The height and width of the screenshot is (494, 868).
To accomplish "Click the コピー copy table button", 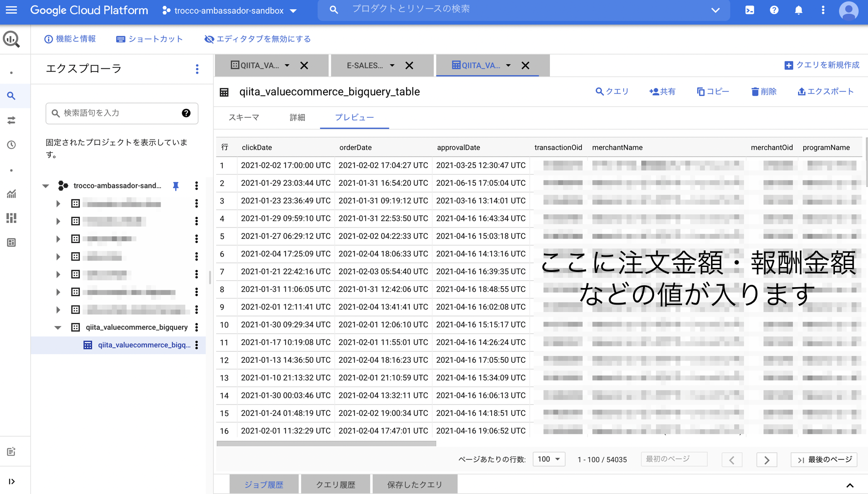I will 713,92.
